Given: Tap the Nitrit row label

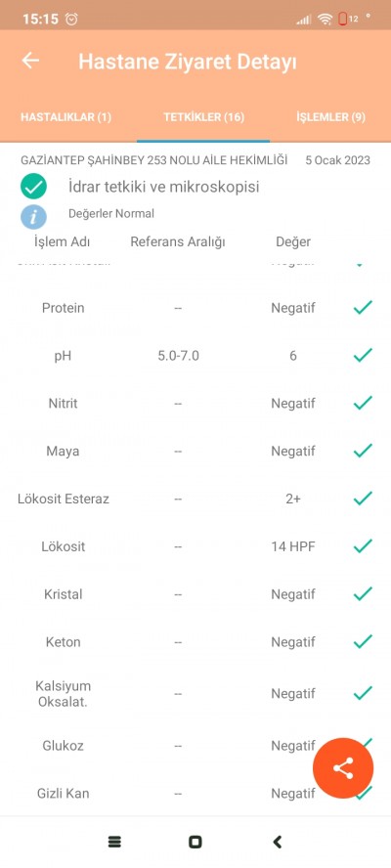Looking at the screenshot, I should coord(64,404).
